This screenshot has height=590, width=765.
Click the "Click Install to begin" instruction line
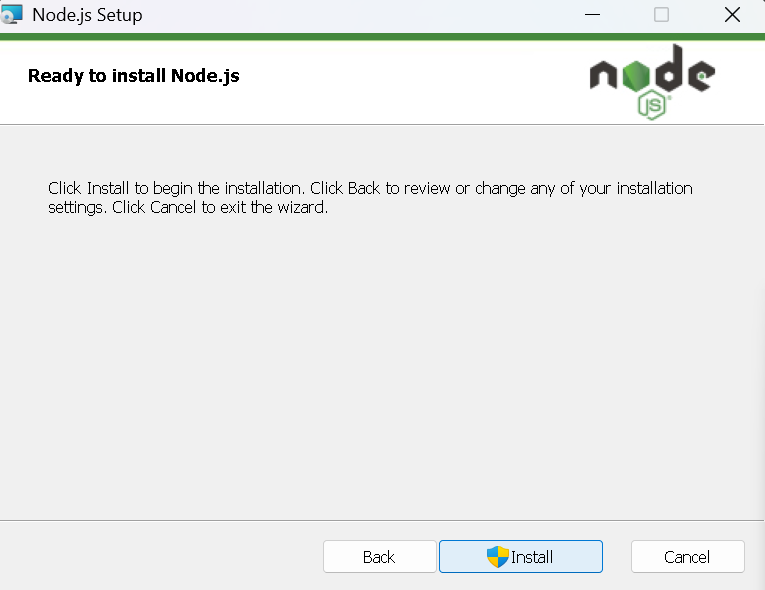click(370, 188)
